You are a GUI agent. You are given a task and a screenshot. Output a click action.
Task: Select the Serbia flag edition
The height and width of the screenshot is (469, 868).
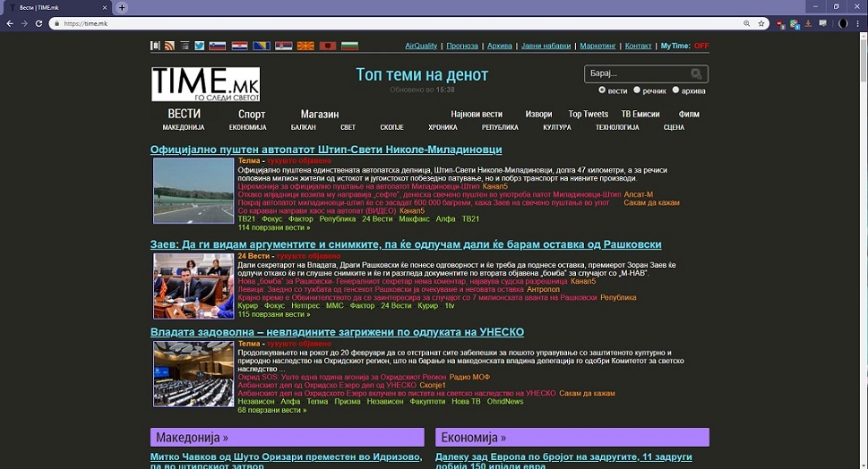283,46
